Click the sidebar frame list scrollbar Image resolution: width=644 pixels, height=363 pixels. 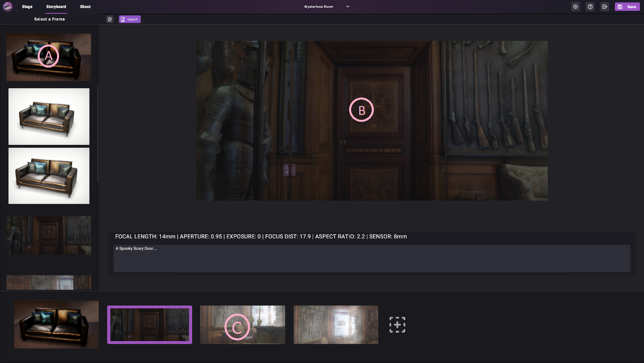(x=97, y=134)
